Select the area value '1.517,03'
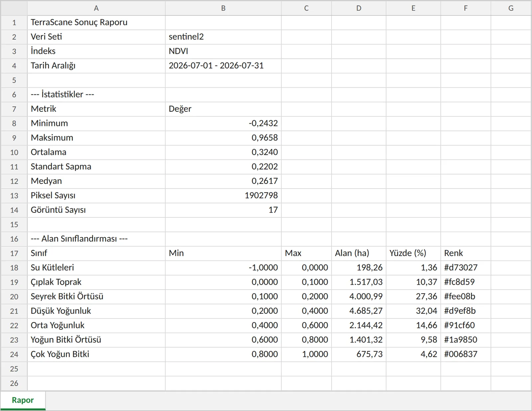This screenshot has height=411, width=532. (x=359, y=282)
